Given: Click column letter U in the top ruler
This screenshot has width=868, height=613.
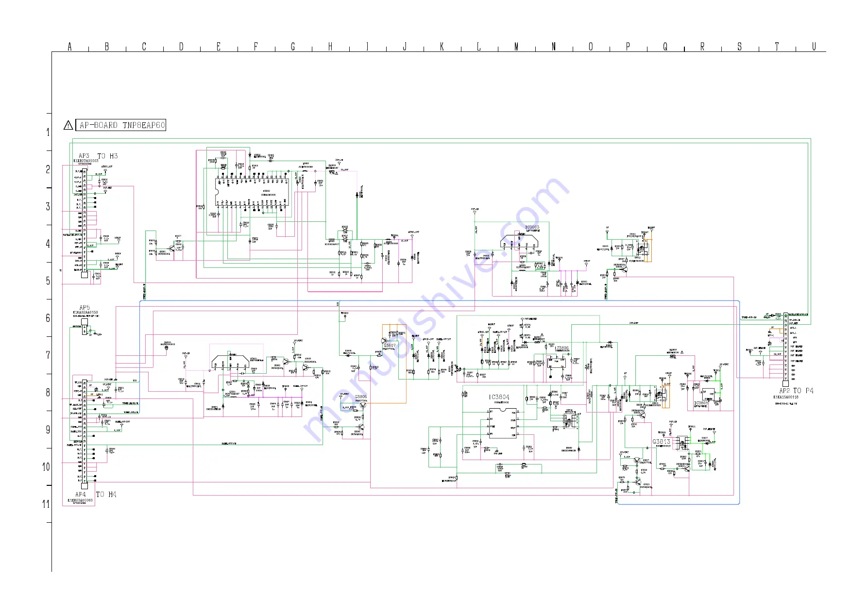Looking at the screenshot, I should [x=814, y=47].
